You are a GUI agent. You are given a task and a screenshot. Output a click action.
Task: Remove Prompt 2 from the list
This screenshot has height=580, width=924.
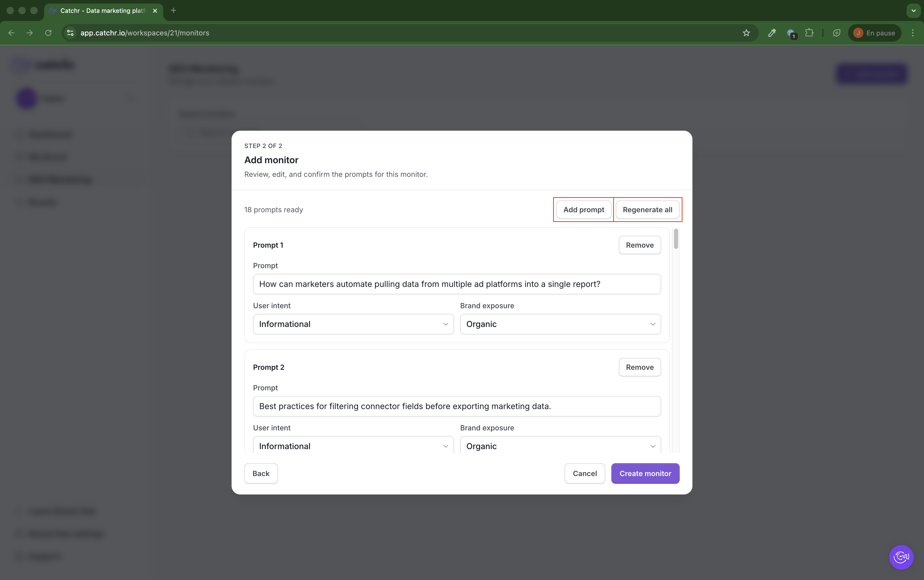coord(639,367)
